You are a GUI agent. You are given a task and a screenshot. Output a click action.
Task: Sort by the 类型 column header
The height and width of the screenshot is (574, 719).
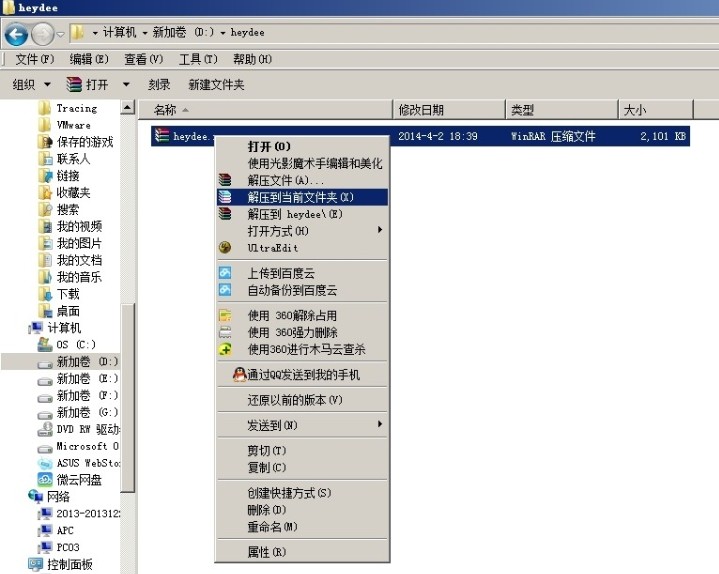562,110
